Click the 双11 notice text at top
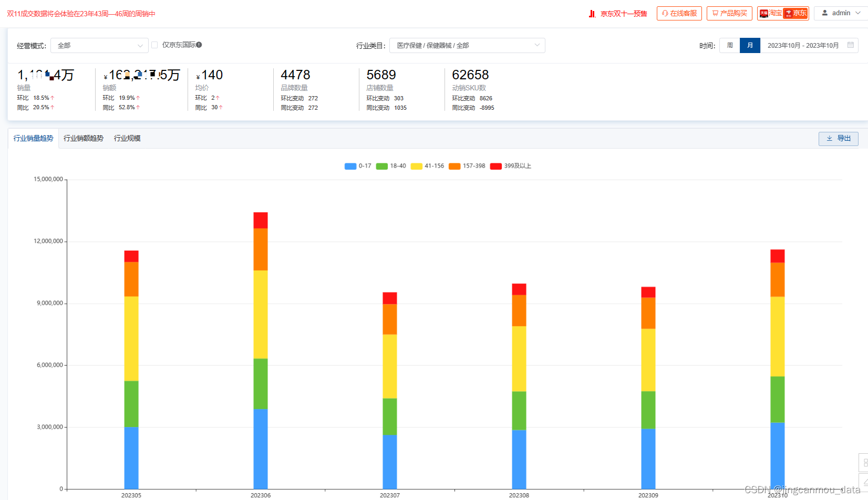The width and height of the screenshot is (868, 500). pyautogui.click(x=81, y=14)
